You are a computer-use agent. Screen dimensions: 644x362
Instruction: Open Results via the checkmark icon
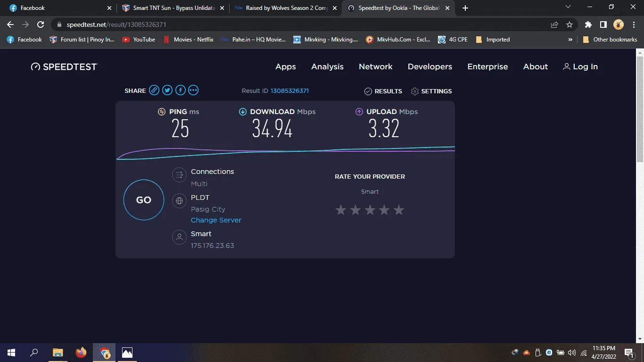[368, 91]
